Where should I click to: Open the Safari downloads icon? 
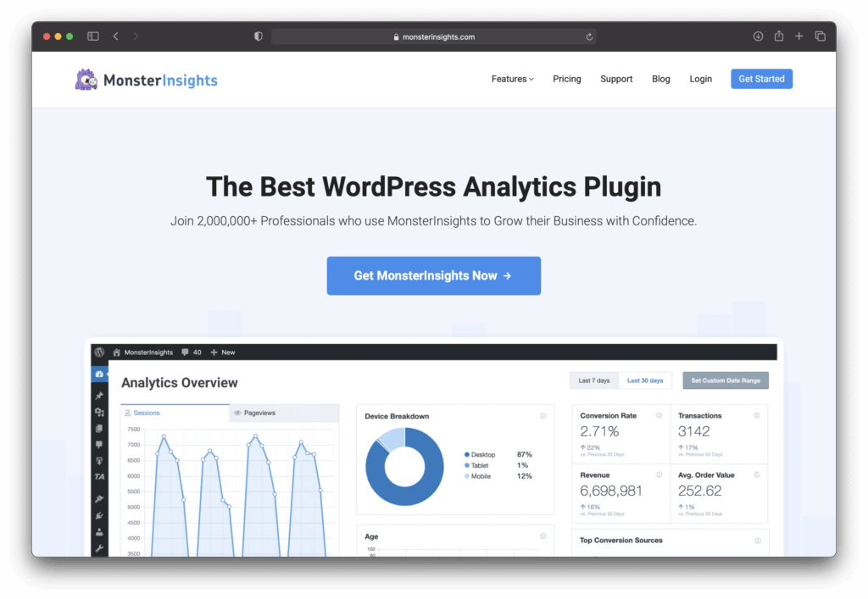tap(758, 36)
